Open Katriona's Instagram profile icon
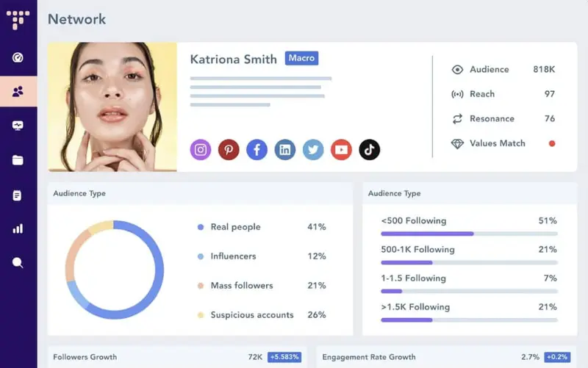Viewport: 588px width, 368px height. pos(201,150)
